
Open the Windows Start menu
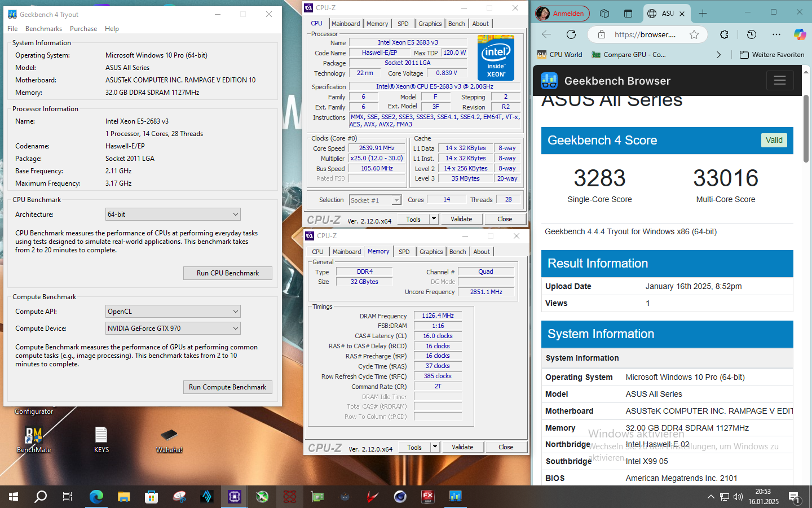[x=14, y=497]
